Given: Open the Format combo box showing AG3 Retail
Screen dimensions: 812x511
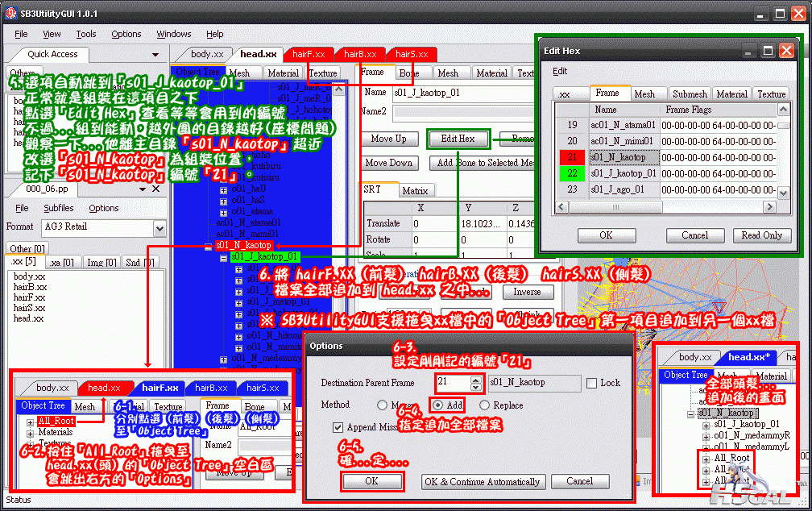Looking at the screenshot, I should [x=104, y=227].
